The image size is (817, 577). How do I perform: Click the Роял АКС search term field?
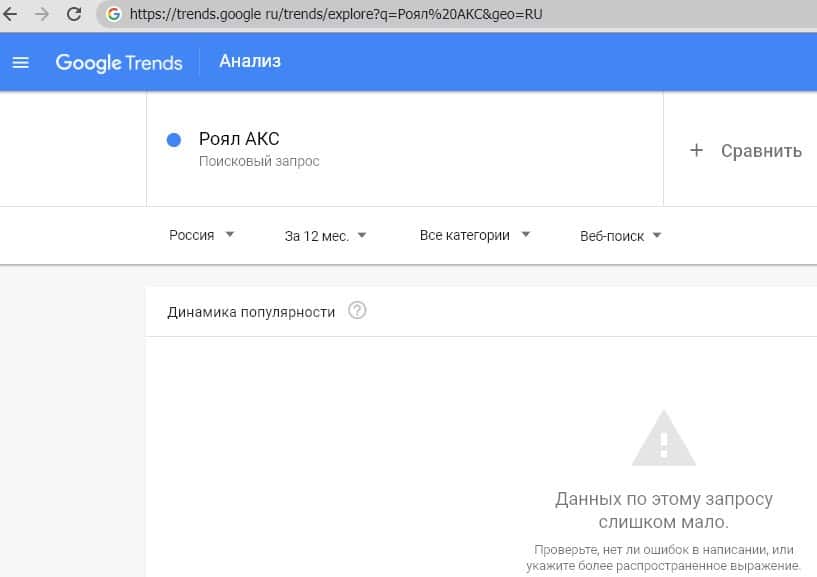(x=239, y=140)
